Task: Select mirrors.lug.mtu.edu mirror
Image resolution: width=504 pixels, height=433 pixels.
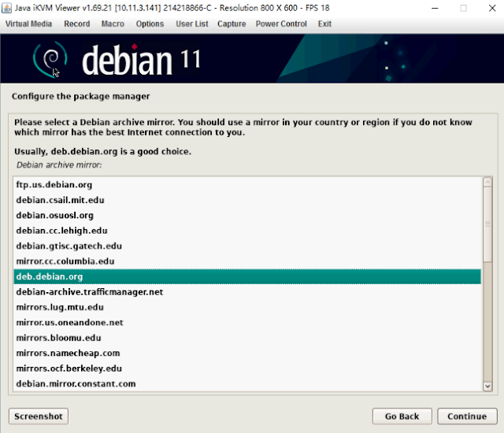Action: tap(247, 307)
